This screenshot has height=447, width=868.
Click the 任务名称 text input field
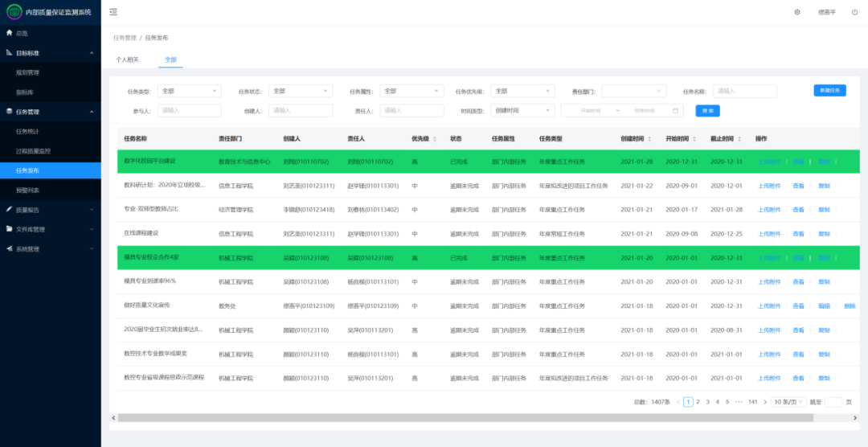coord(745,92)
